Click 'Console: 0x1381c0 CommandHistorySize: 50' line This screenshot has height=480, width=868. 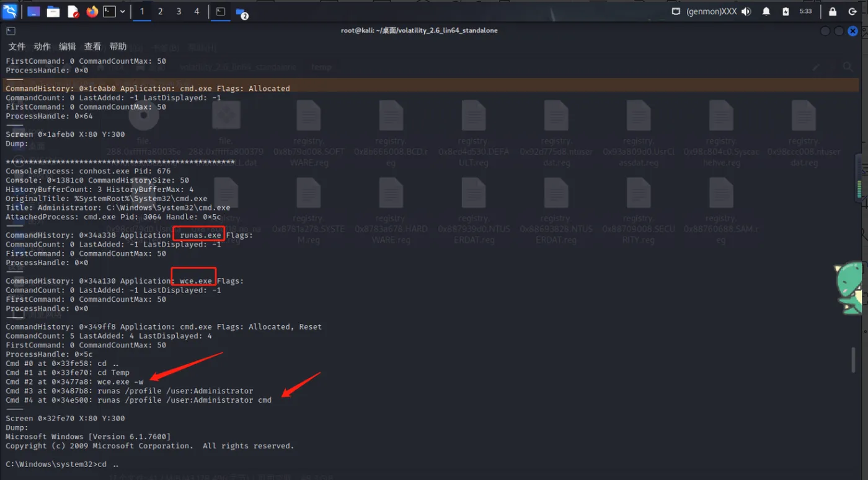(x=97, y=180)
